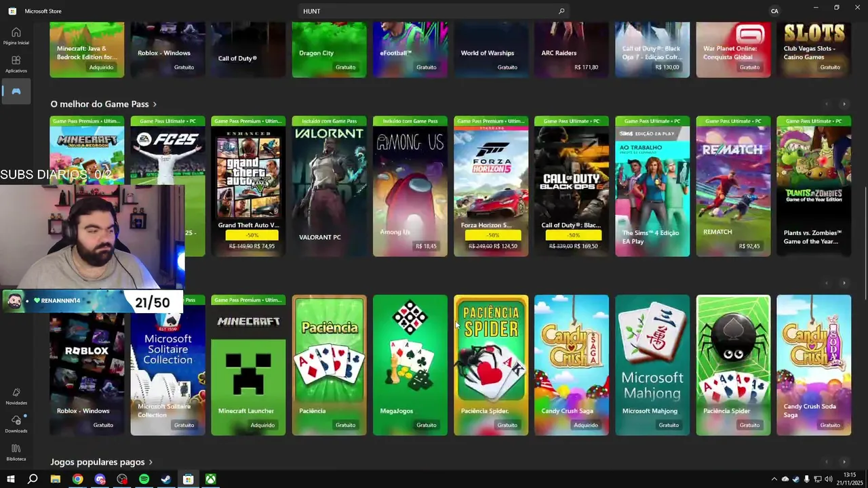Screen dimensions: 868x488
Task: Click the R$ 171,80 price on ARC Raiders
Action: (x=586, y=67)
